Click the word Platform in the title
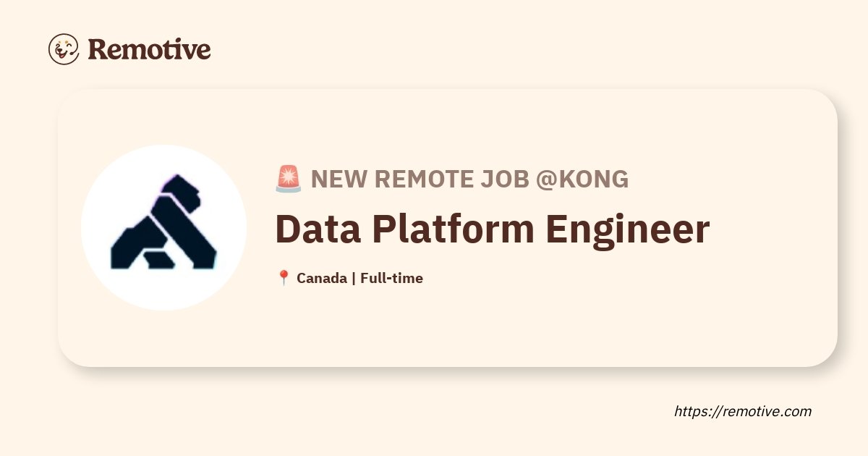This screenshot has height=456, width=868. [x=454, y=229]
